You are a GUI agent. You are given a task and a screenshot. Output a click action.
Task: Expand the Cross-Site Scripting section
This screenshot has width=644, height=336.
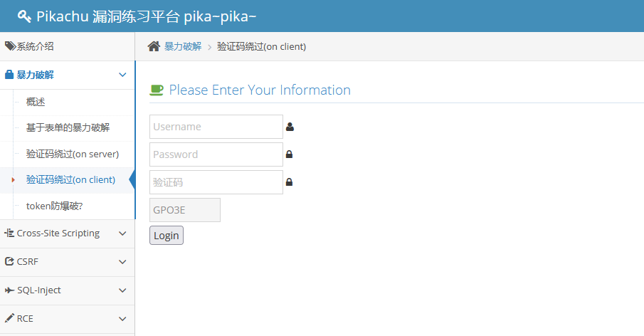coord(122,233)
